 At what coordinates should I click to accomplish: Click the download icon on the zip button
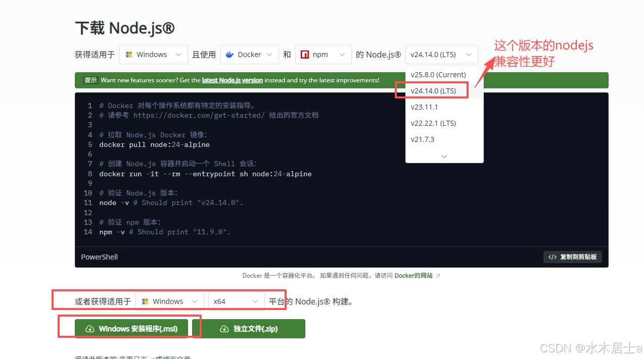[x=224, y=329]
